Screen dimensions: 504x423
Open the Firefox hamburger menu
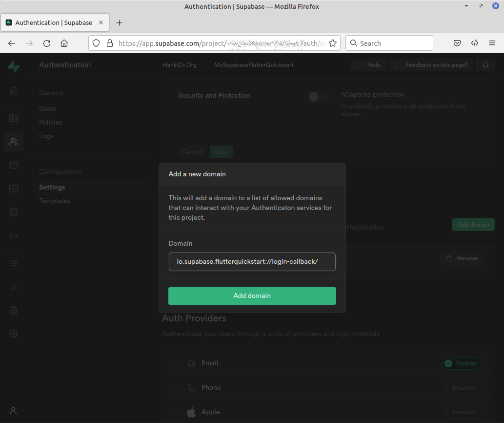pos(492,43)
